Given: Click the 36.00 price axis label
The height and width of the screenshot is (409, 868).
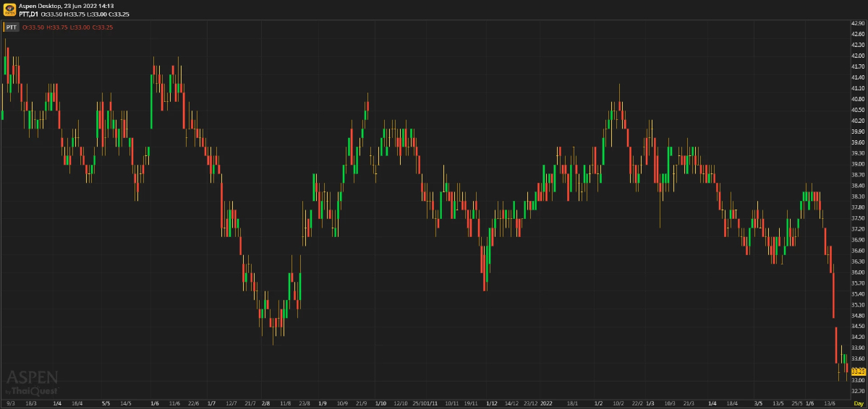Looking at the screenshot, I should [859, 272].
